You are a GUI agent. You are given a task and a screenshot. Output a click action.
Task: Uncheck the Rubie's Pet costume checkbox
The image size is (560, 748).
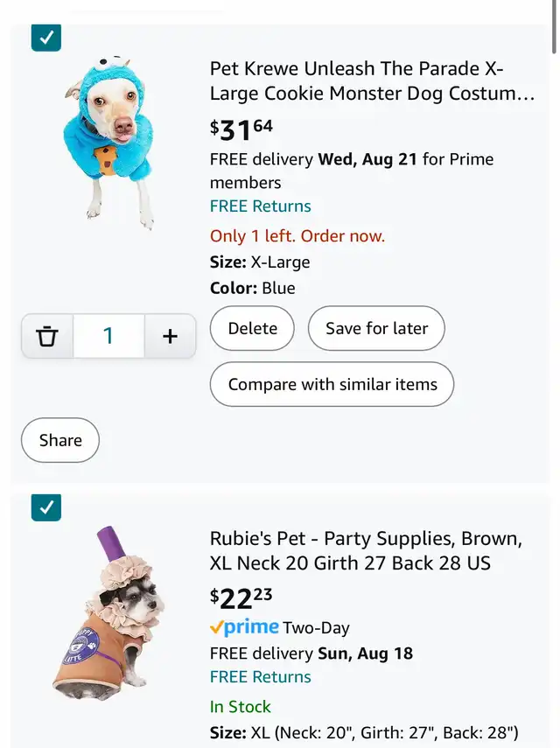tap(46, 507)
